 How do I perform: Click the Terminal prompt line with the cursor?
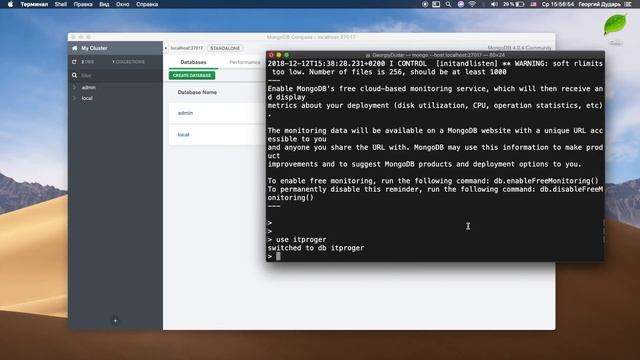(435, 256)
